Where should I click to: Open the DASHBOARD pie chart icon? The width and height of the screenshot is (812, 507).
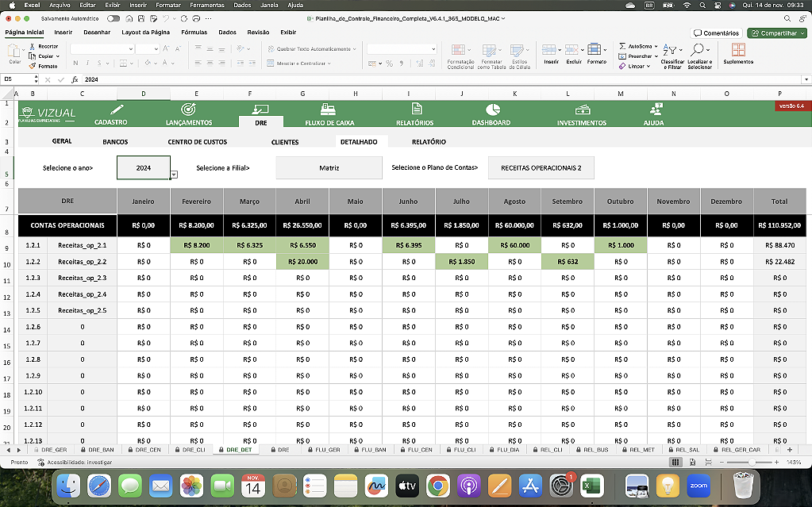pos(492,109)
